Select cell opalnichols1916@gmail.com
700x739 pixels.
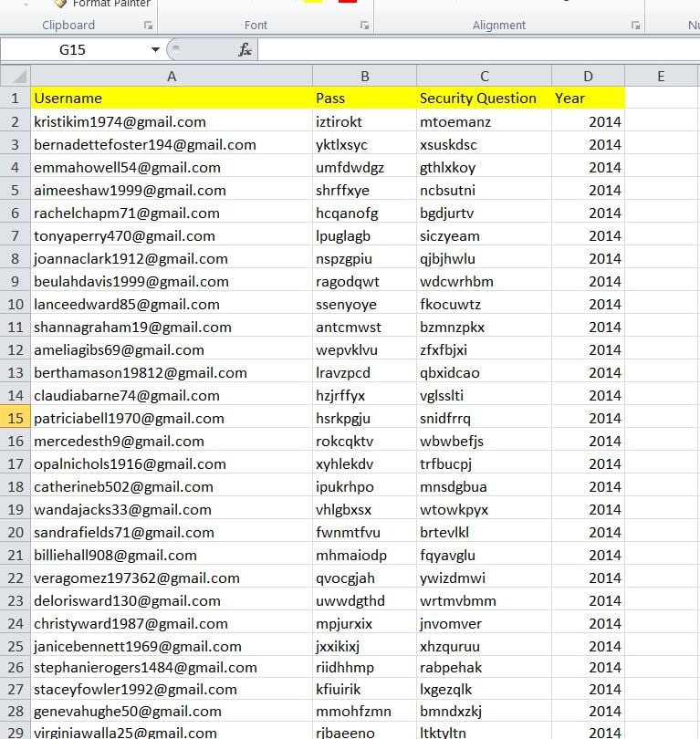[172, 463]
